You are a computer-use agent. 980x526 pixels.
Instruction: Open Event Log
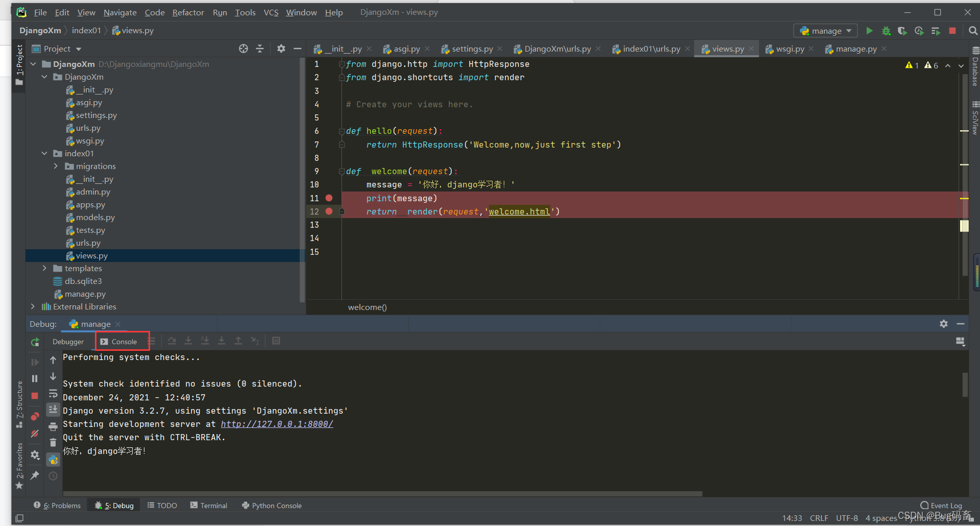coord(941,506)
